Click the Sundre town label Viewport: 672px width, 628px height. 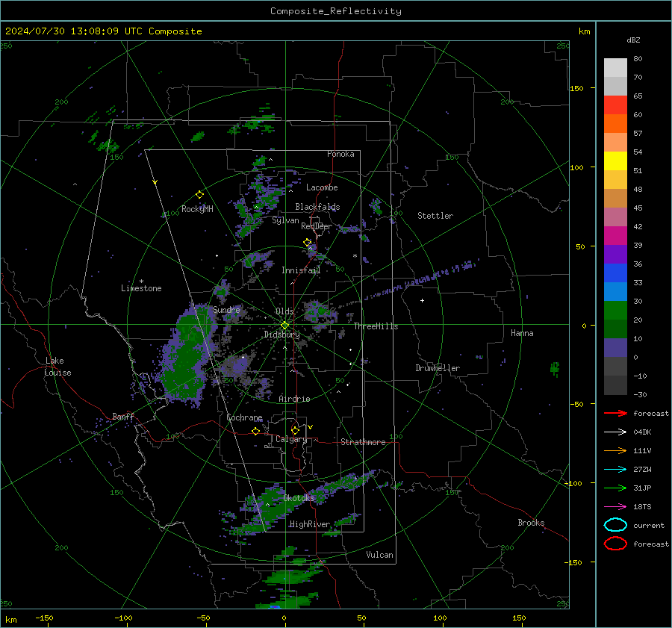[x=226, y=310]
